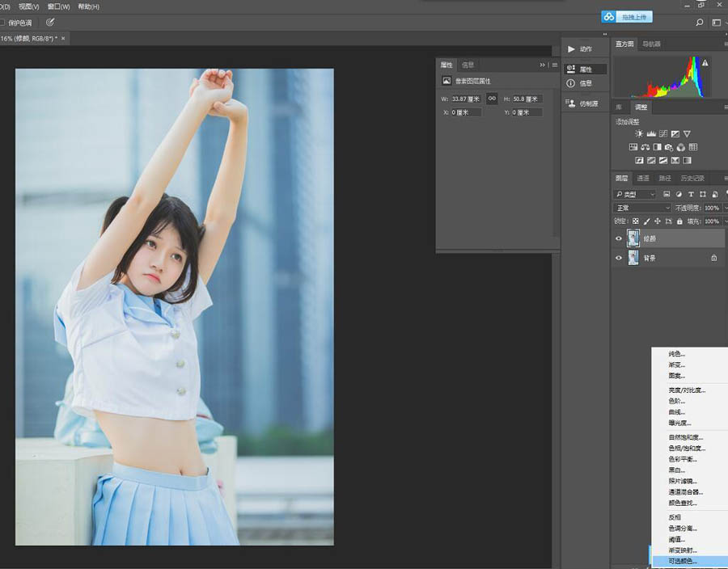Open the blend mode dropdown (正常)
The image size is (728, 569).
coord(643,208)
